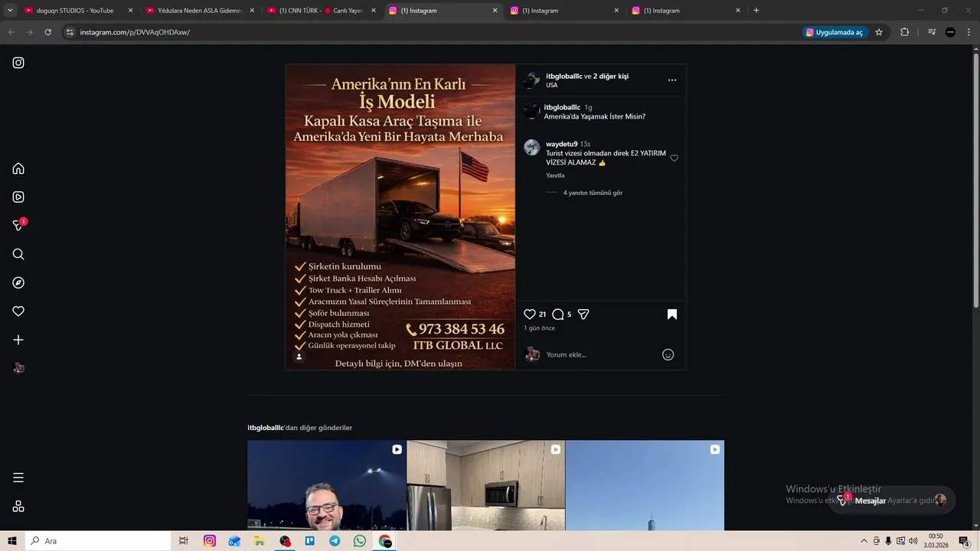Open Task View on taskbar
The height and width of the screenshot is (551, 980).
[184, 541]
